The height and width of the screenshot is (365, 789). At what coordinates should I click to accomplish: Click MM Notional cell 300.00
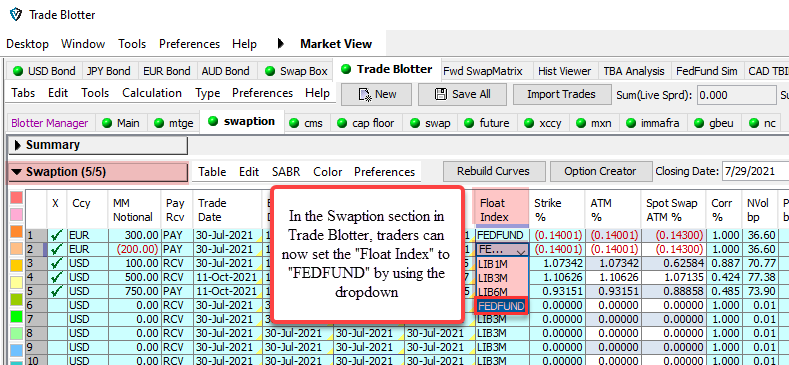point(134,235)
